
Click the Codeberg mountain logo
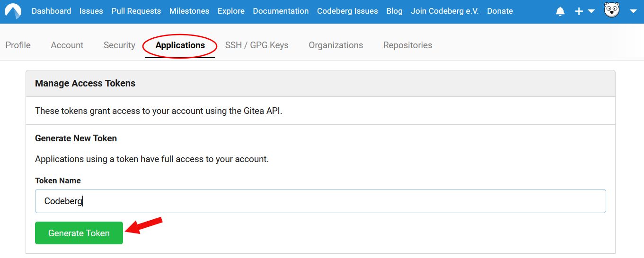[x=13, y=11]
